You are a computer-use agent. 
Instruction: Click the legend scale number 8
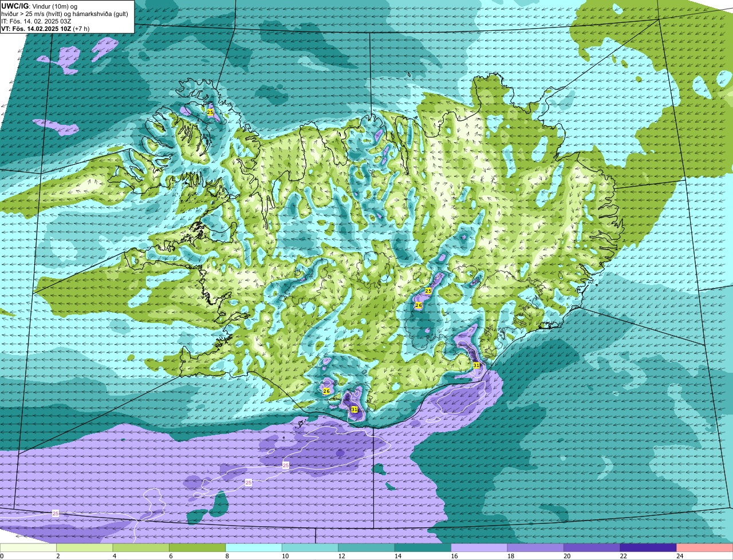click(226, 556)
